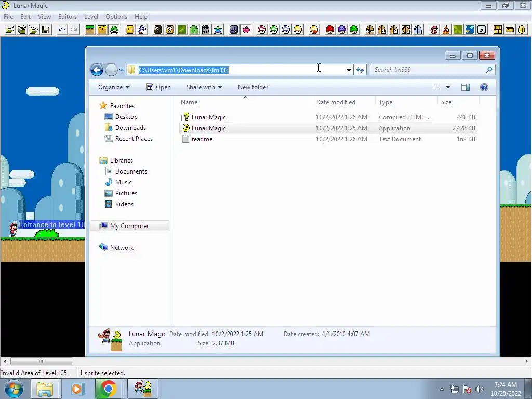This screenshot has height=399, width=532.
Task: Click the black Bullet Bill cannon icon
Action: point(157,30)
